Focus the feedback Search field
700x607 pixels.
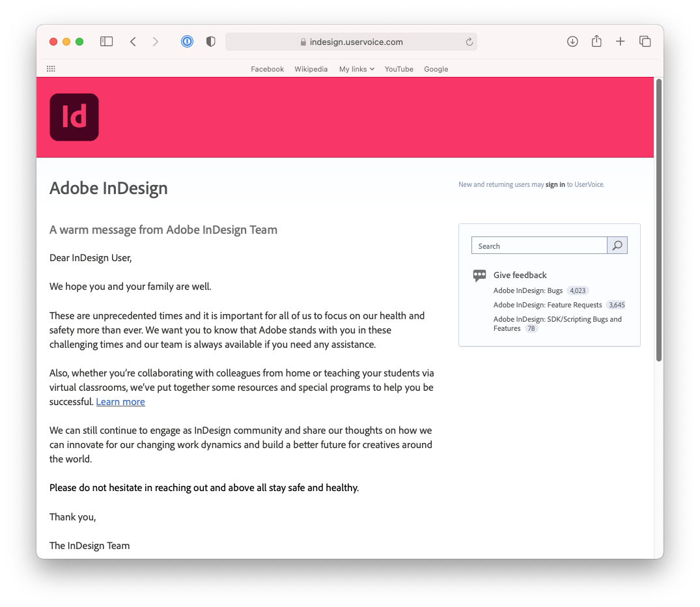pos(539,246)
